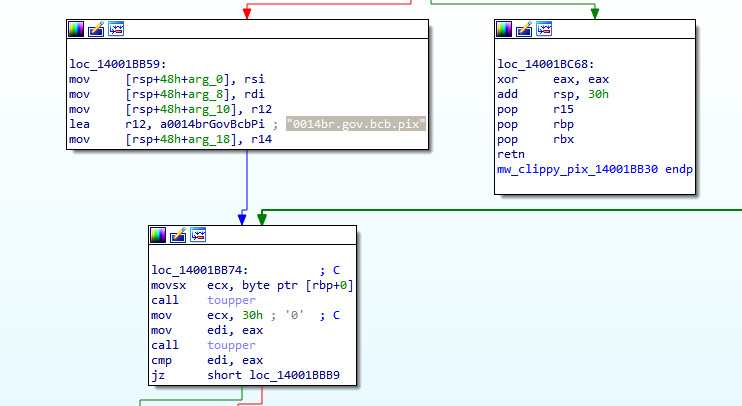Click retn instruction
This screenshot has height=406, width=742.
coord(511,154)
